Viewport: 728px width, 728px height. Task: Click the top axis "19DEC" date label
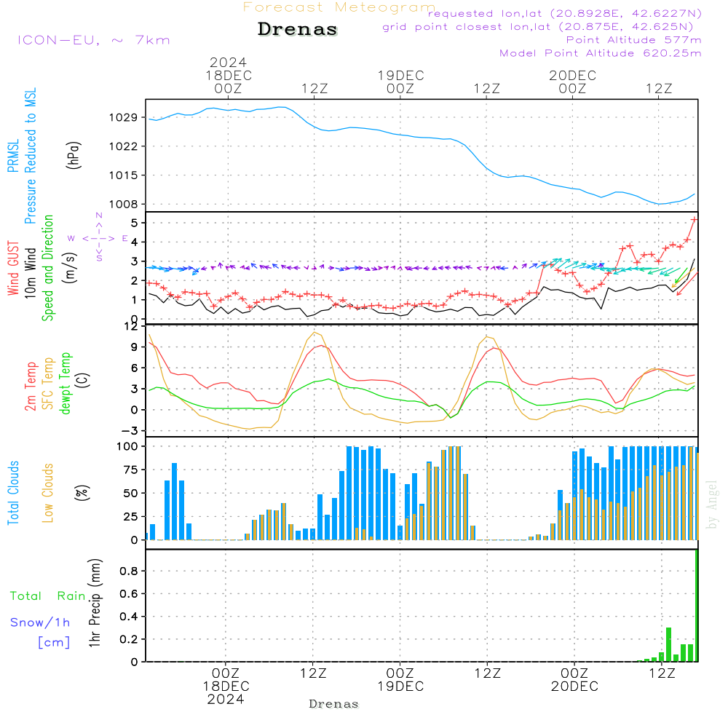(400, 75)
